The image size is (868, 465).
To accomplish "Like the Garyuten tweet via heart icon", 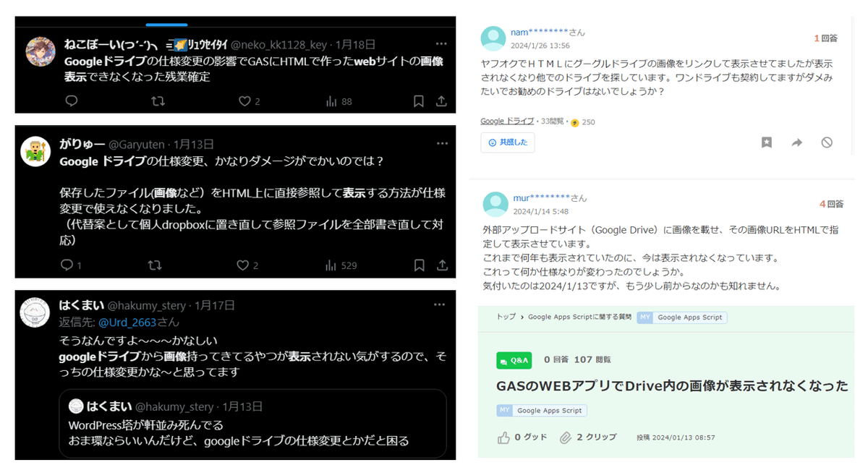I will click(x=244, y=265).
